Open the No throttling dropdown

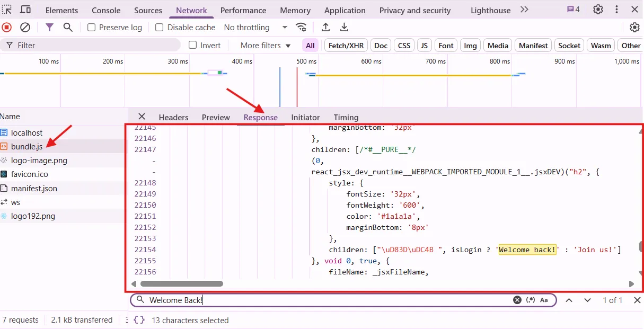click(255, 28)
